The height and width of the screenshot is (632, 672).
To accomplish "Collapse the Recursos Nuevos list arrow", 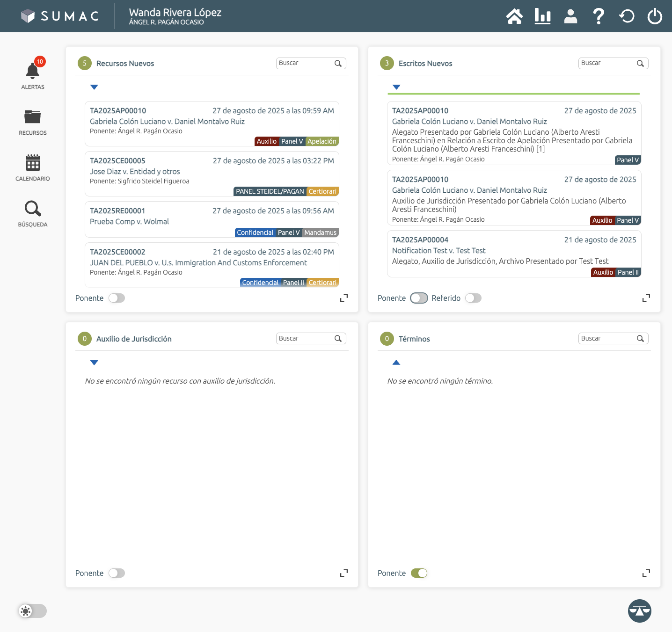I will tap(94, 87).
